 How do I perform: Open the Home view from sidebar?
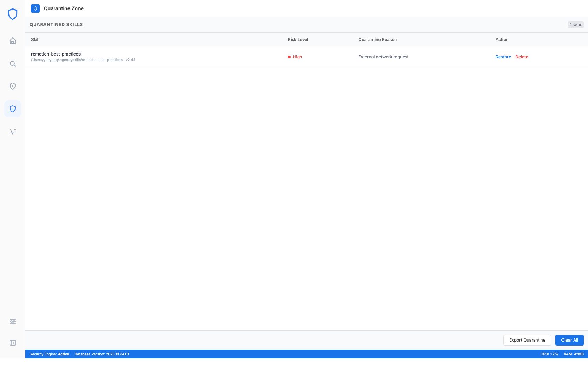coord(13,41)
